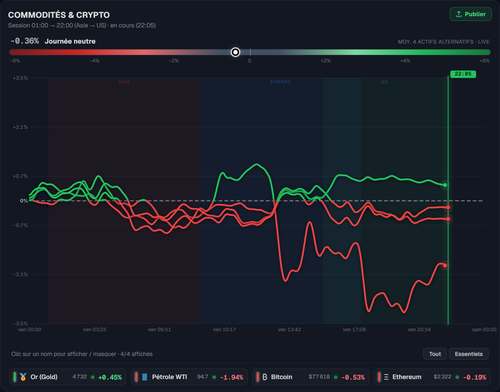Click the ven 10:17 time axis label
Screen dimensions: 500x392
tap(224, 330)
